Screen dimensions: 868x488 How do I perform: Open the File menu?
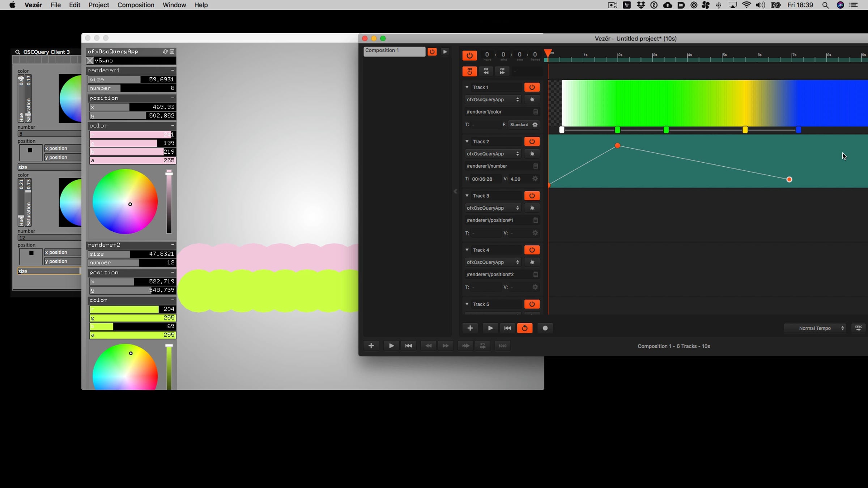[x=55, y=5]
